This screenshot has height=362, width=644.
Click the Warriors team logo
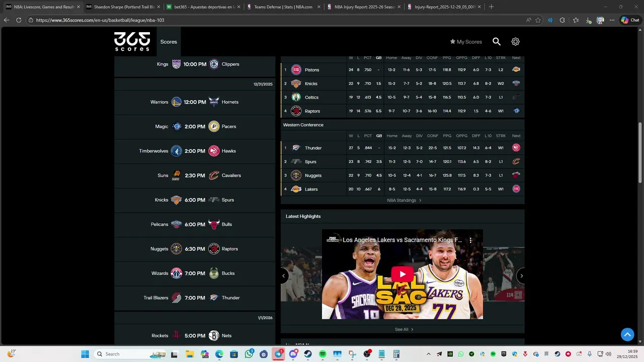pyautogui.click(x=176, y=102)
